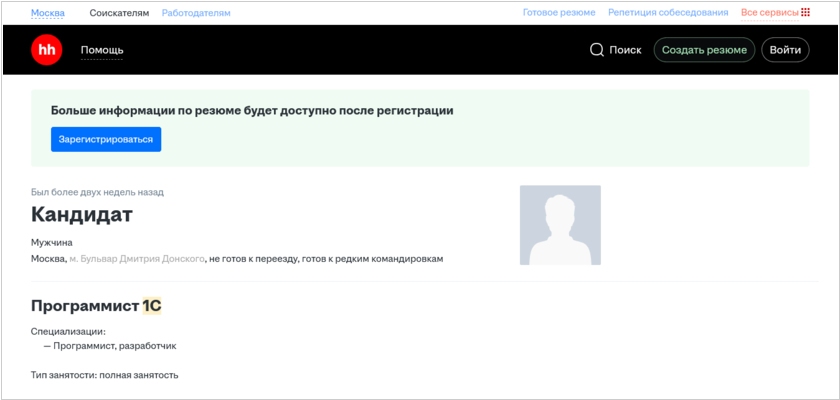Image resolution: width=840 pixels, height=400 pixels.
Task: Click the hh logo
Action: (x=46, y=50)
